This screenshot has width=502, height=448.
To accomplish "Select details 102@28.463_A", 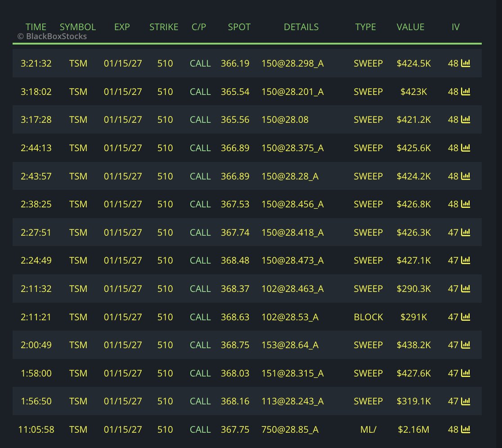I will [293, 288].
